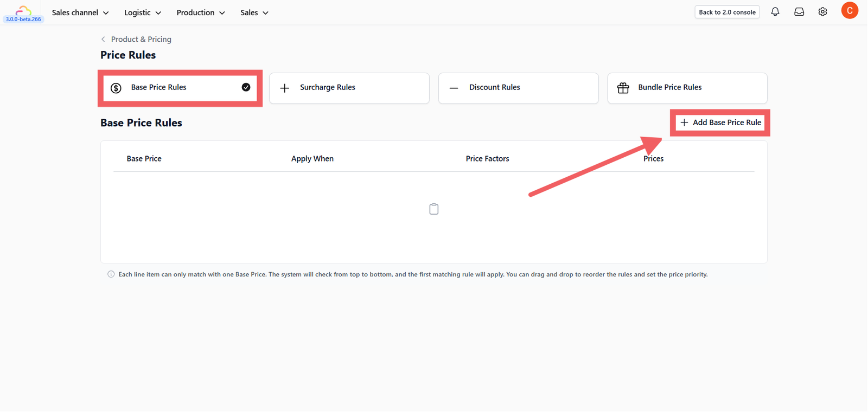Open the Sales dropdown menu

254,12
